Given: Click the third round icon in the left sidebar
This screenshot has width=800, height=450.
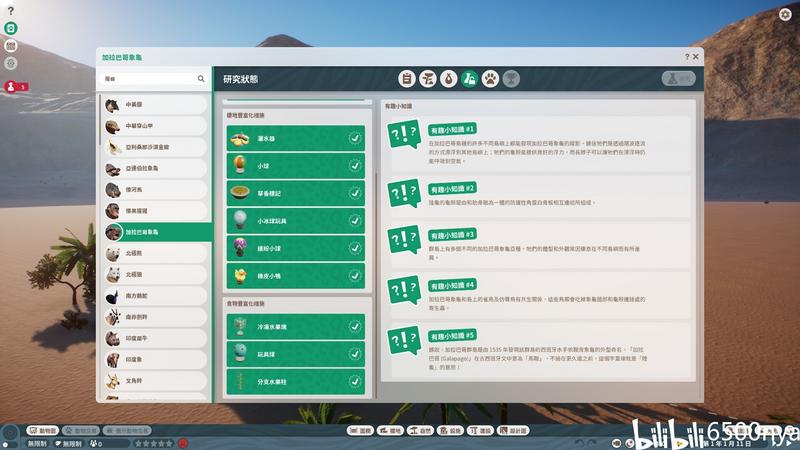Looking at the screenshot, I should pyautogui.click(x=11, y=46).
